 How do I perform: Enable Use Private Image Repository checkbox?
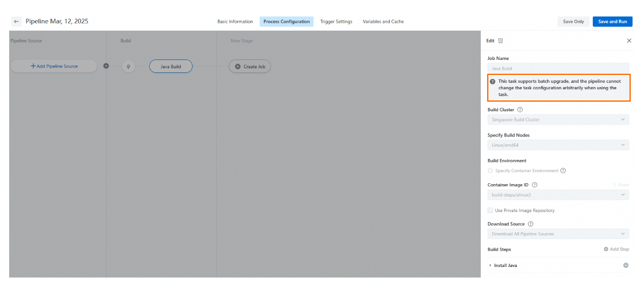(491, 211)
